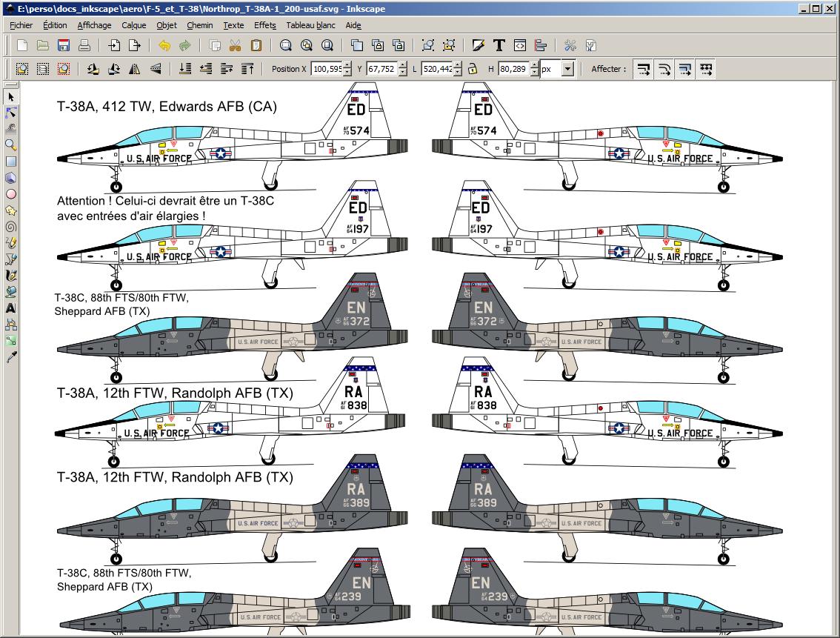Click the Save document icon

pos(64,46)
